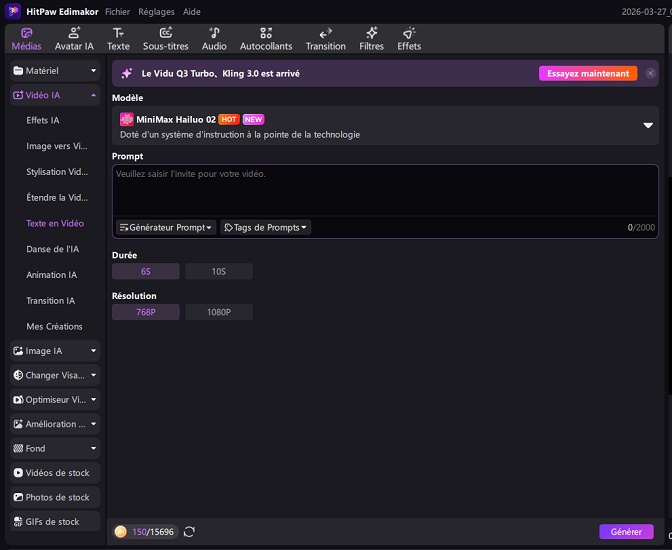Click the Essayez maintenant banner button
The image size is (672, 550).
point(588,73)
